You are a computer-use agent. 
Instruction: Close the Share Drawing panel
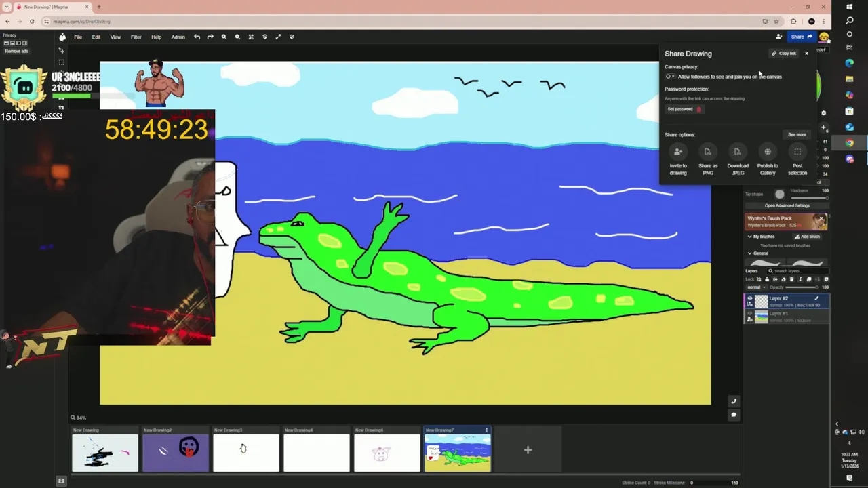tap(806, 53)
